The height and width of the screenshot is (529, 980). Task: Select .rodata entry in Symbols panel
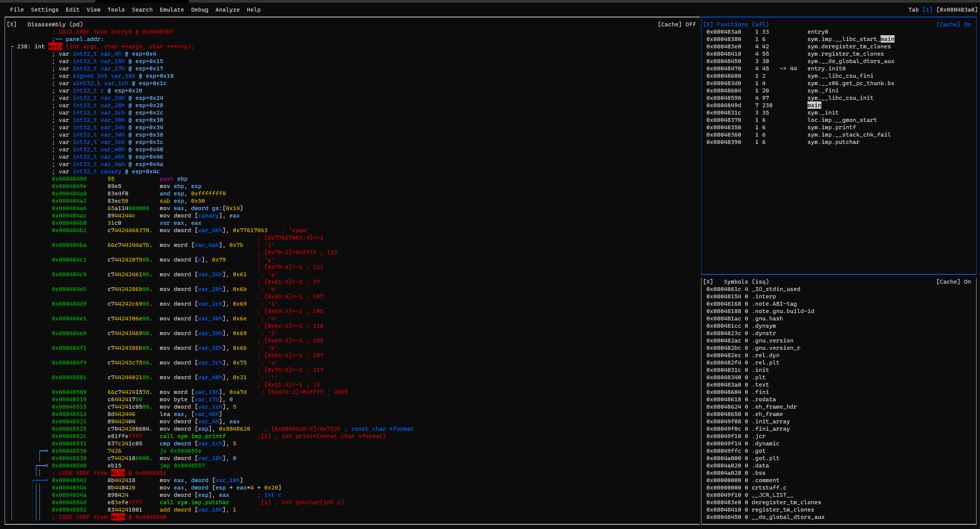click(763, 399)
